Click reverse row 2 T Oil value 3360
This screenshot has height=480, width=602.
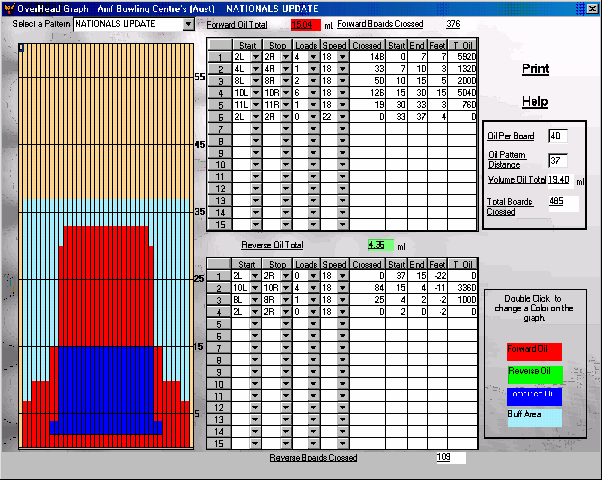coord(462,288)
